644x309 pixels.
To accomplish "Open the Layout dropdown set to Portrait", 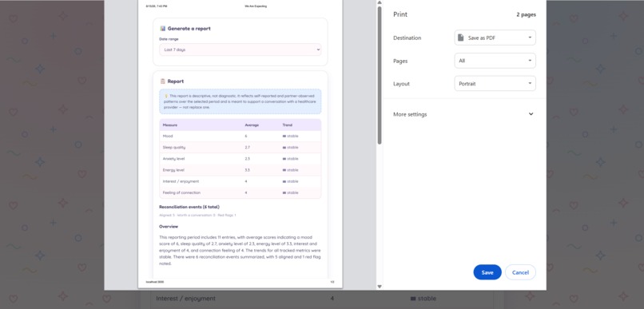I will coord(495,84).
